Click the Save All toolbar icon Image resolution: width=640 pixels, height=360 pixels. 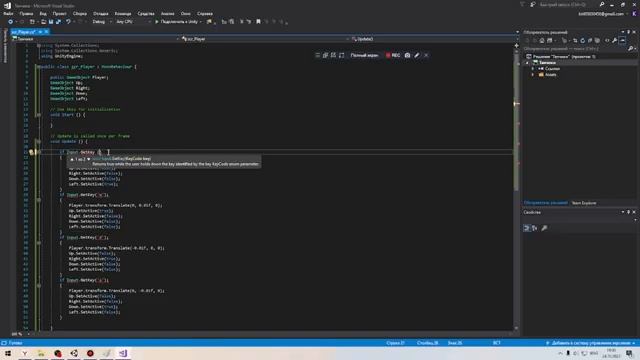pos(58,22)
